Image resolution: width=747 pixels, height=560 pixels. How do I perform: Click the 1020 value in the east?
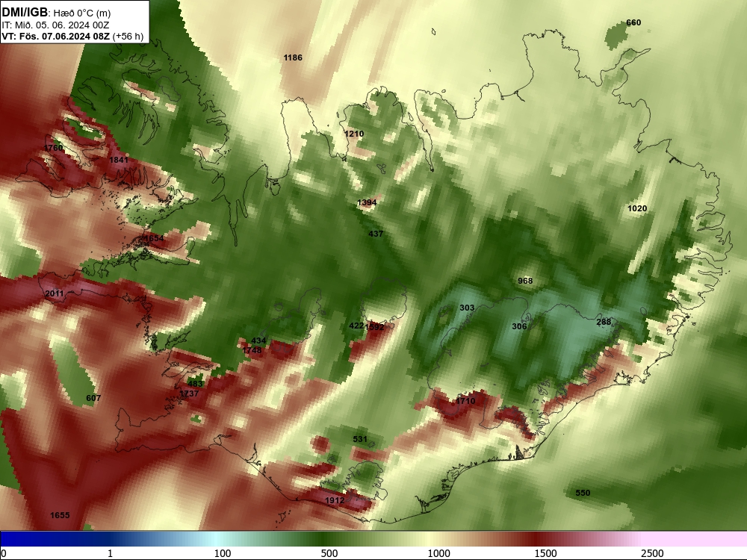637,208
